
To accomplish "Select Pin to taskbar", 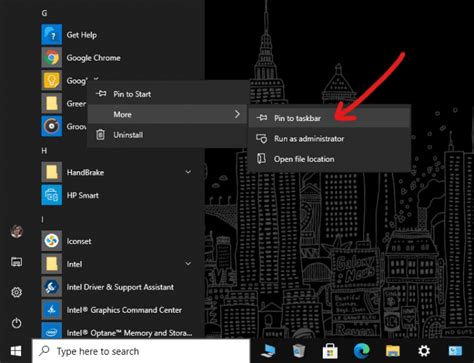I will point(329,118).
